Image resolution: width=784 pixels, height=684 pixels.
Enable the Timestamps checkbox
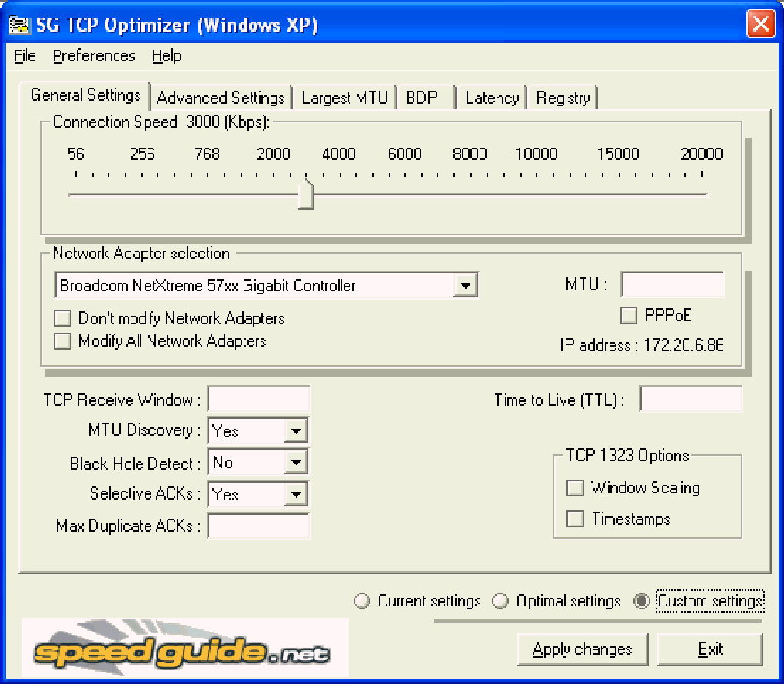coord(575,519)
